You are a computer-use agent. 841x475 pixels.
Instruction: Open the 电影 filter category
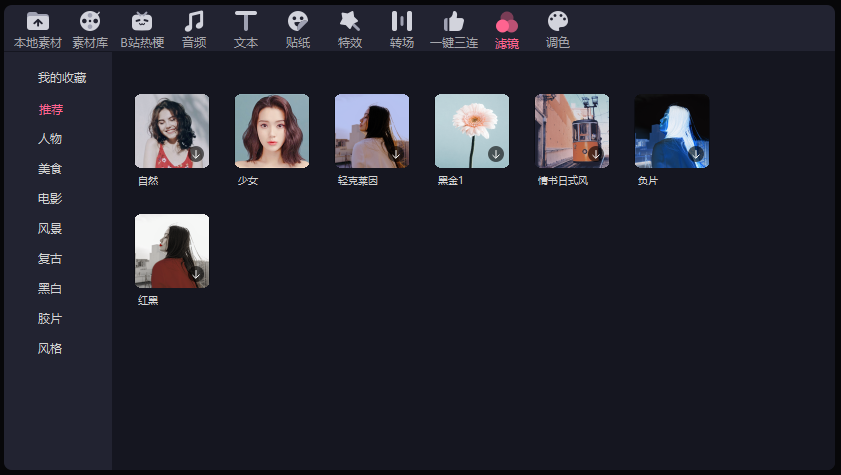pos(50,199)
